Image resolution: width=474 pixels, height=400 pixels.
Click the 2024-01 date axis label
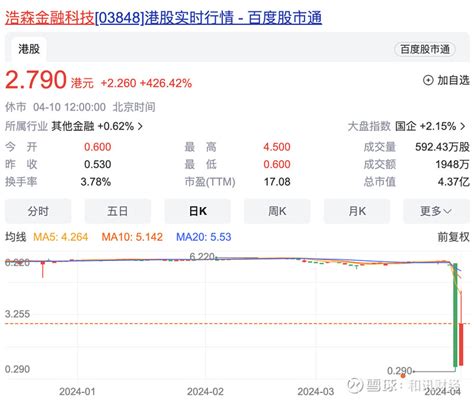[x=77, y=391]
